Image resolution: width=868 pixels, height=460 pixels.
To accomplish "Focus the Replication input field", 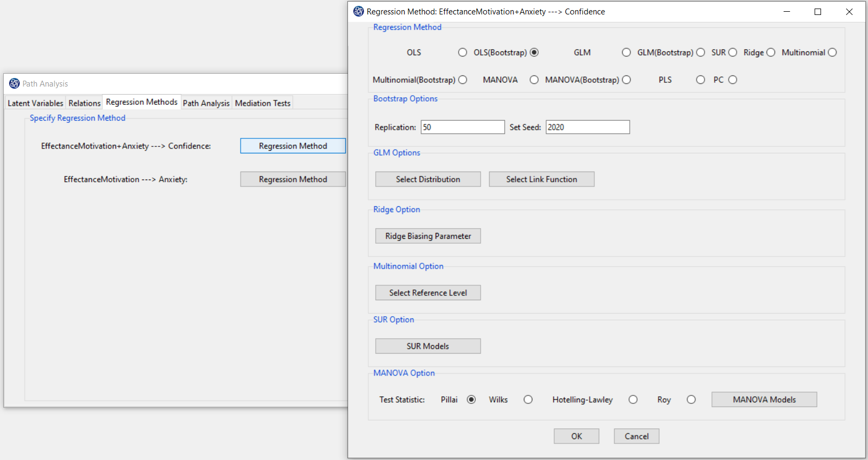I will tap(463, 127).
